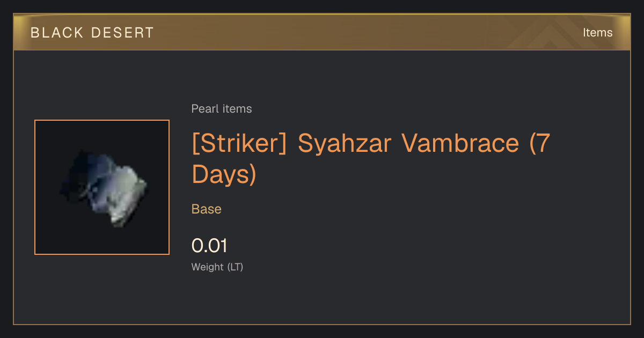This screenshot has width=644, height=338.
Task: Click the word Vambrace in the title
Action: pyautogui.click(x=457, y=143)
